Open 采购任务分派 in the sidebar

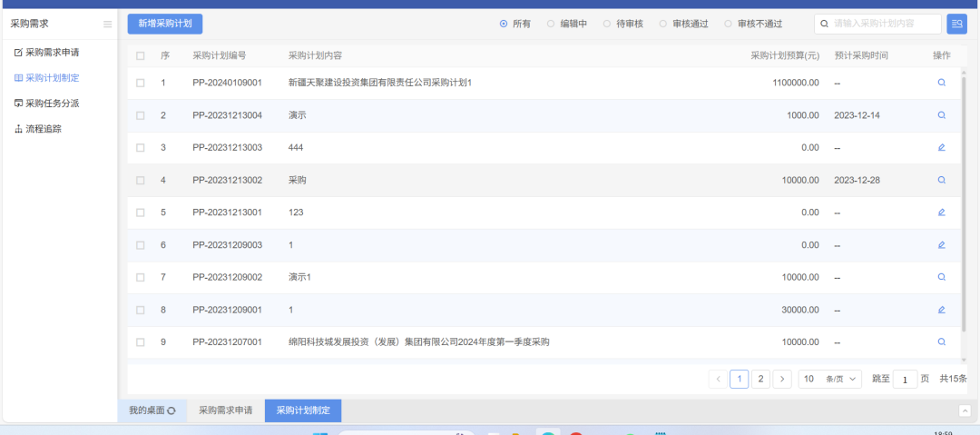point(53,104)
